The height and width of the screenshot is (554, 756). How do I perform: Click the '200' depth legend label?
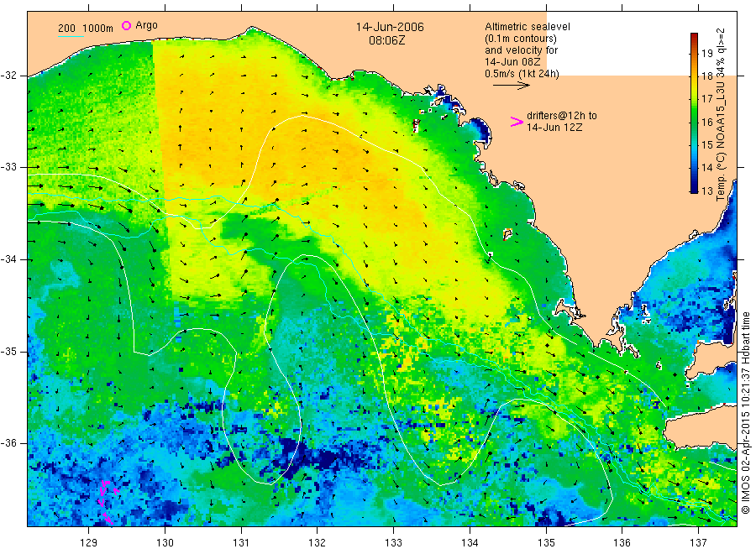[x=66, y=29]
